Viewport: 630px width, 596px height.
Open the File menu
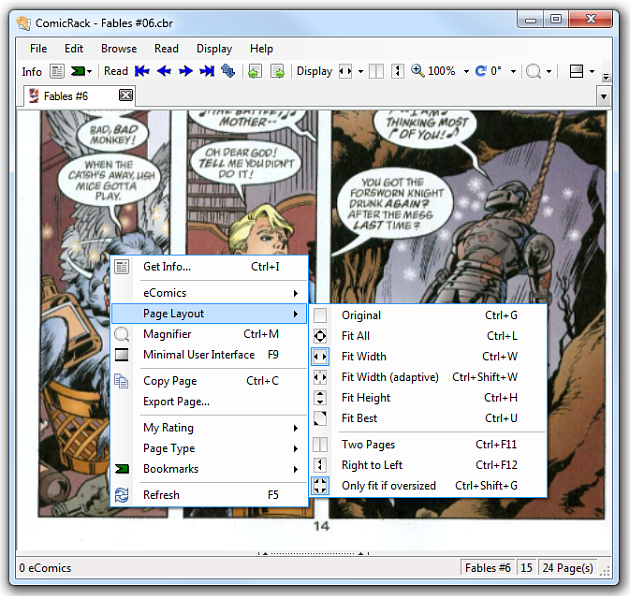[39, 49]
